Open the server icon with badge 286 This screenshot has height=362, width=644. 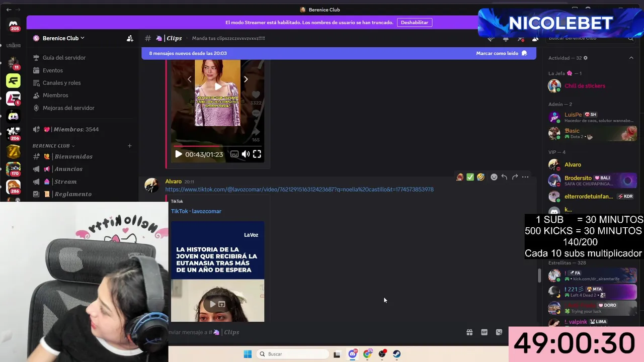point(14,187)
